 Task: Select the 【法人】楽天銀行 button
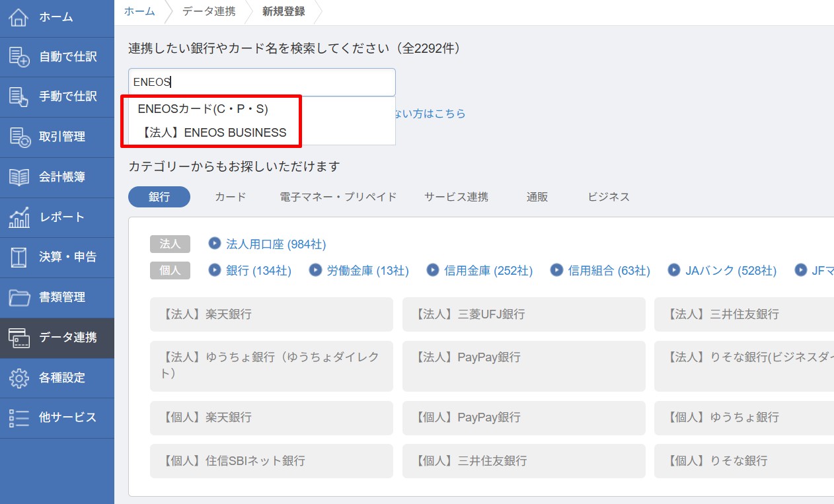(271, 314)
